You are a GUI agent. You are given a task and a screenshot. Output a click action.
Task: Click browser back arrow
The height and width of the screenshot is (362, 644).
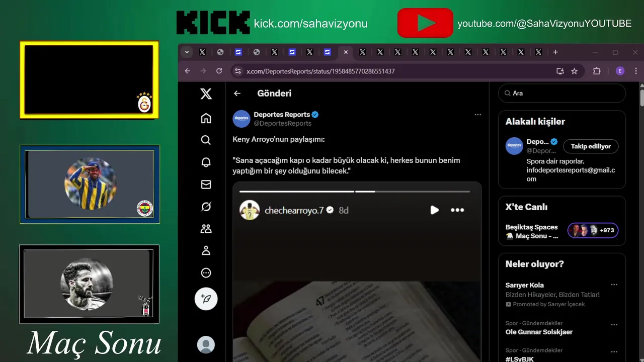pyautogui.click(x=188, y=71)
